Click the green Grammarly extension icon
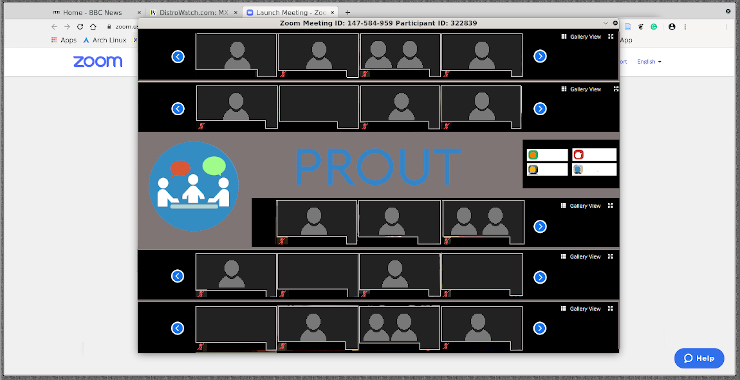Image resolution: width=740 pixels, height=380 pixels. 654,27
